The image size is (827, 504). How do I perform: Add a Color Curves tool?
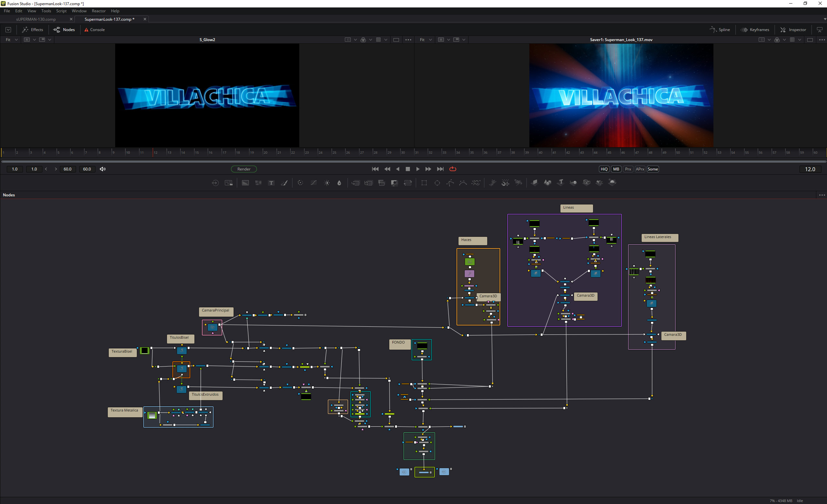(x=314, y=183)
